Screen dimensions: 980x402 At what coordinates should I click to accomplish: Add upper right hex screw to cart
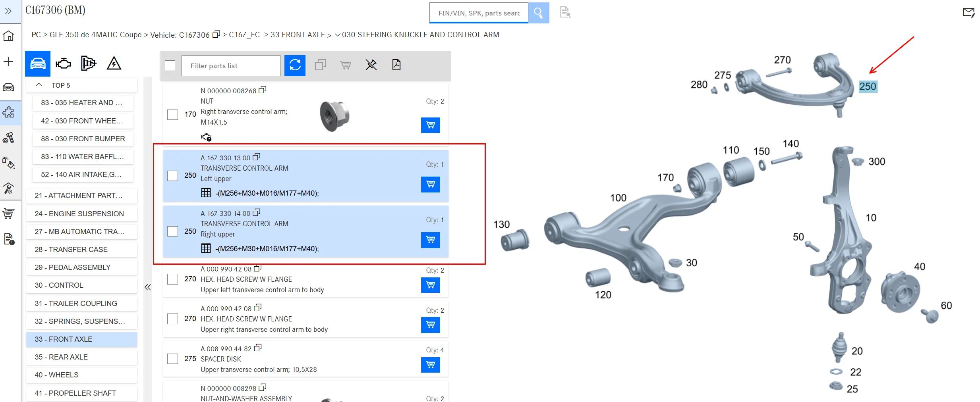(x=431, y=325)
